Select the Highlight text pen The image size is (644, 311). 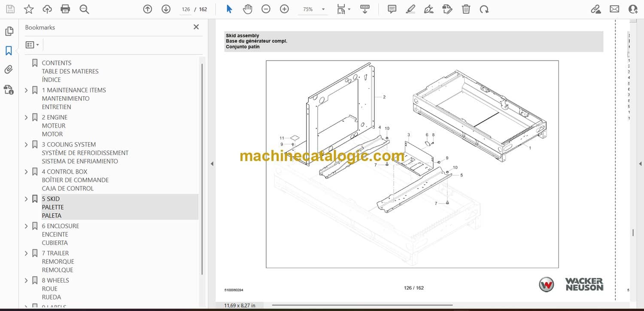tap(410, 9)
